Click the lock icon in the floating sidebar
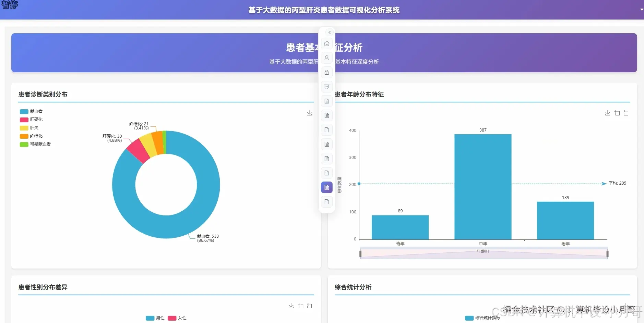The image size is (644, 323). (326, 72)
